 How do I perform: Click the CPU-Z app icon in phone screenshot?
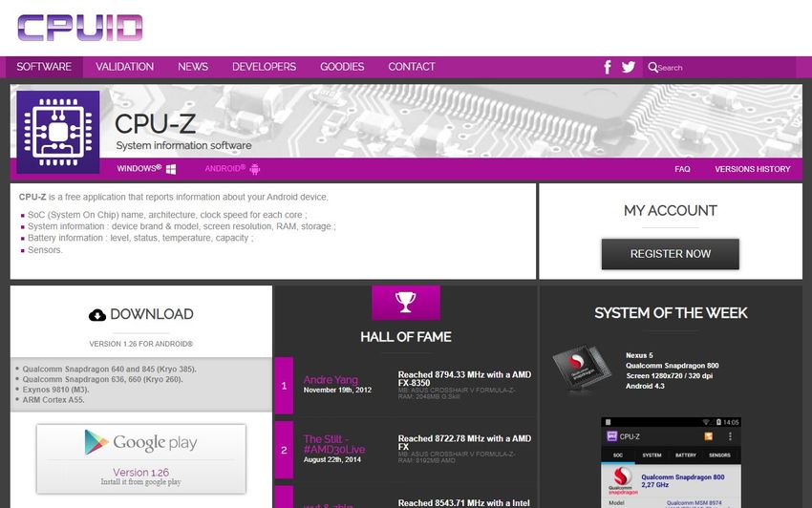pos(611,436)
